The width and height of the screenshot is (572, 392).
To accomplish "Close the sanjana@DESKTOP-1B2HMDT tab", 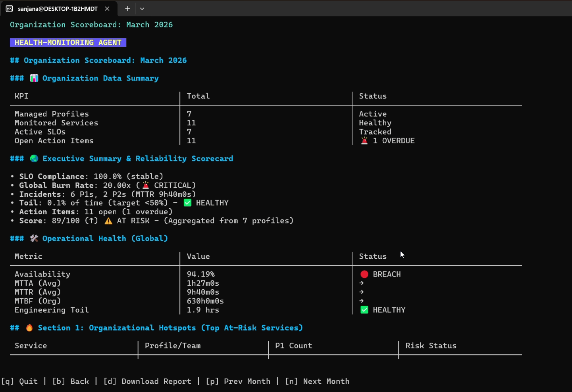I will pos(107,8).
